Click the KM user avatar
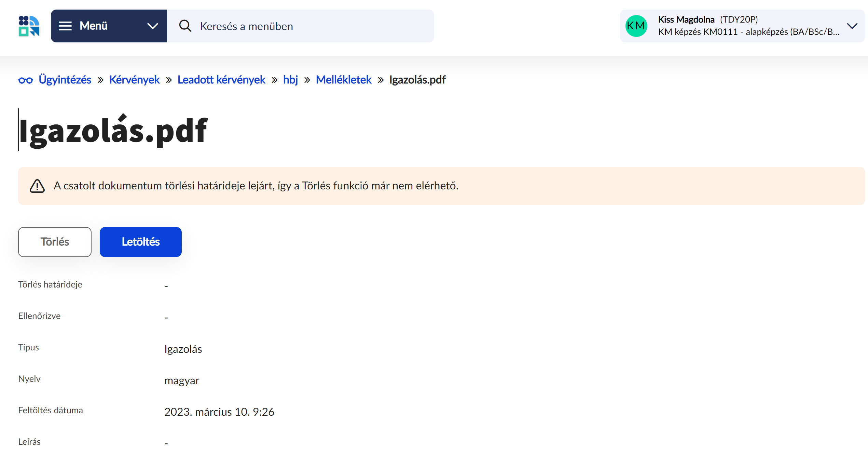This screenshot has width=868, height=455. (636, 26)
